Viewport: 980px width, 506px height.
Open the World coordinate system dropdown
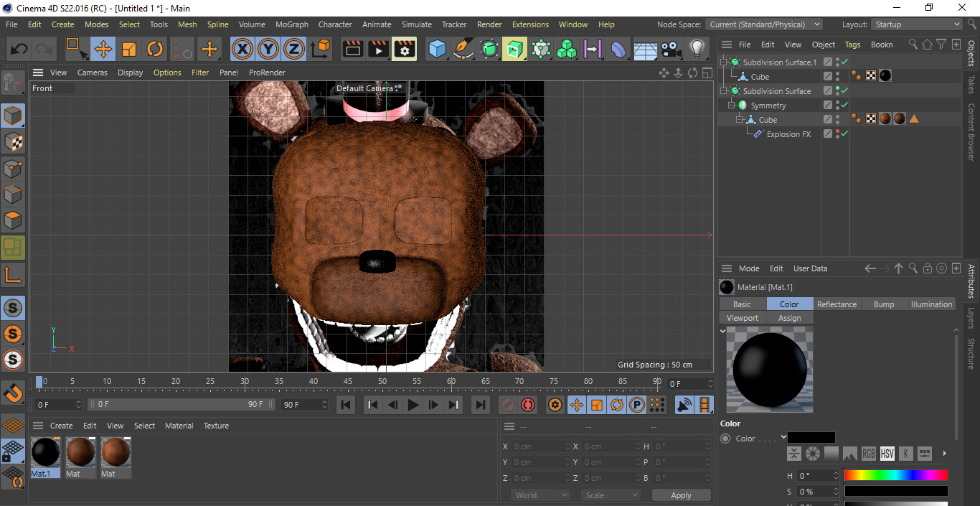[x=540, y=495]
